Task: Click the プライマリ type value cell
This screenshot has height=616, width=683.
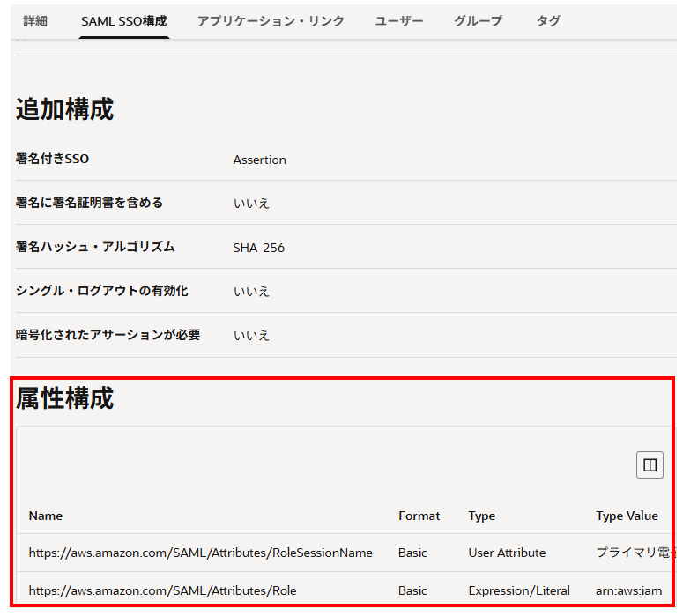Action: click(x=635, y=553)
